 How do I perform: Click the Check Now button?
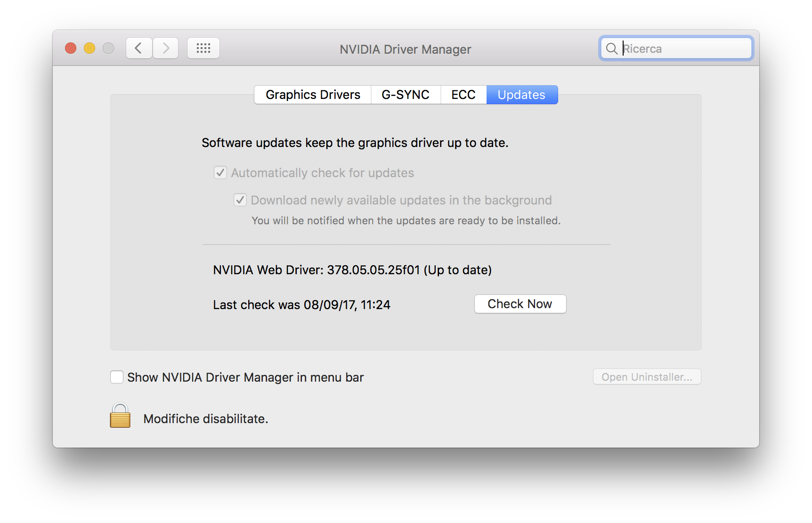[520, 304]
